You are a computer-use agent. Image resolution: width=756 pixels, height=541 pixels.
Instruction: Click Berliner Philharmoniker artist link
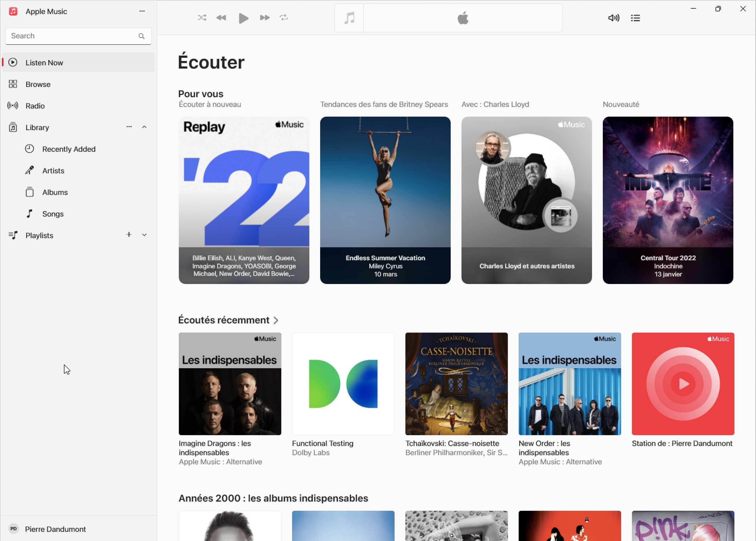click(456, 452)
